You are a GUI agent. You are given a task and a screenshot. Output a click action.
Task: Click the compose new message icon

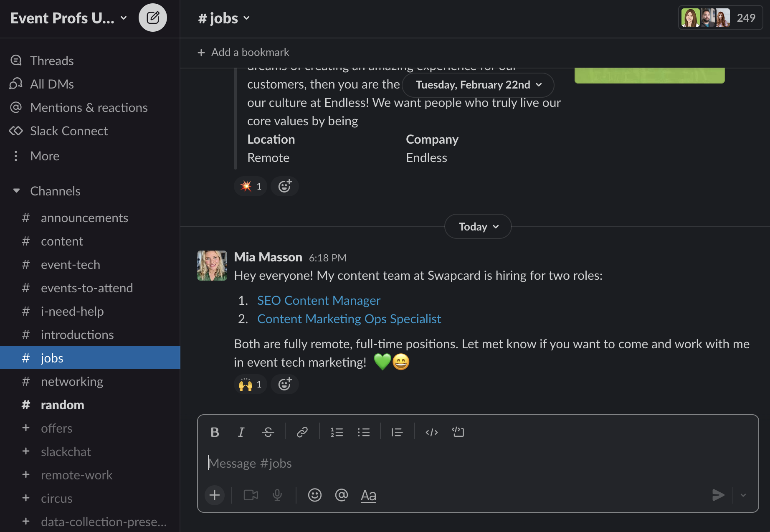pyautogui.click(x=153, y=18)
